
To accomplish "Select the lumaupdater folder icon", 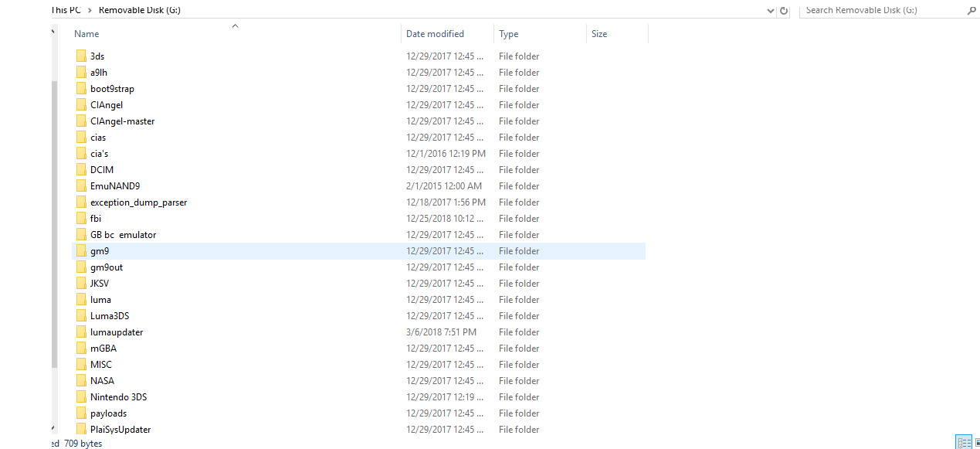I will pyautogui.click(x=82, y=332).
